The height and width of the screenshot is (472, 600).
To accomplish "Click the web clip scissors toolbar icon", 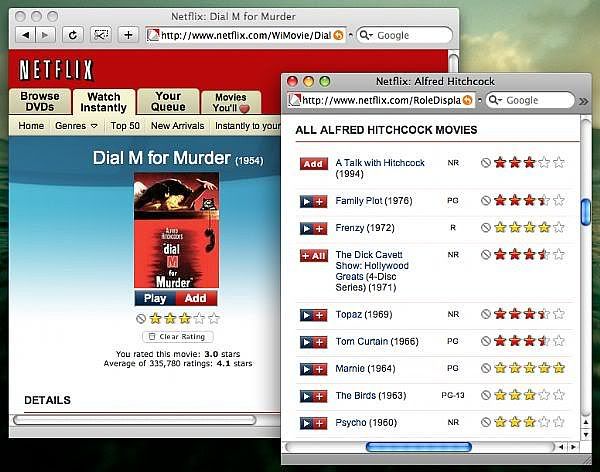I will click(x=101, y=35).
